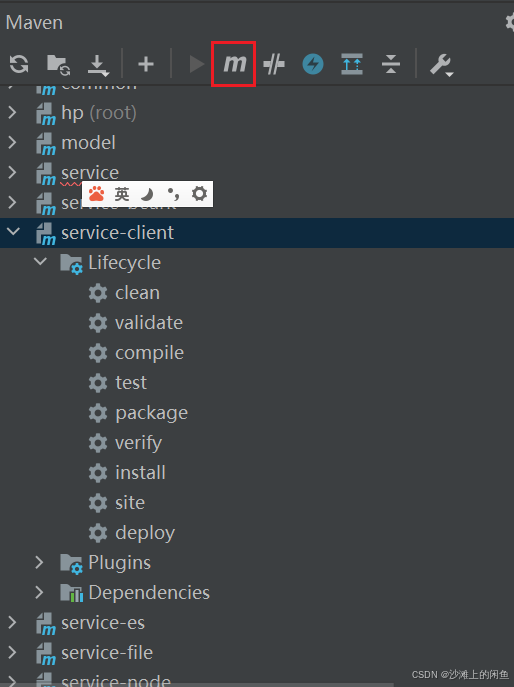The height and width of the screenshot is (687, 514).
Task: Select the package lifecycle goal
Action: click(x=152, y=413)
